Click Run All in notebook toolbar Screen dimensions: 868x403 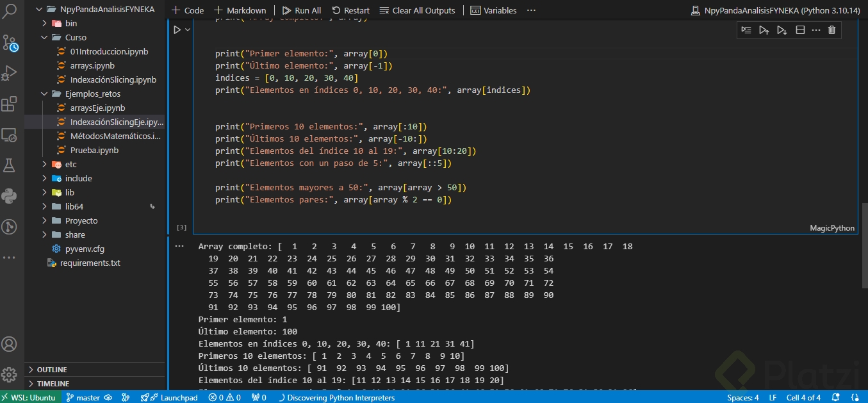302,10
